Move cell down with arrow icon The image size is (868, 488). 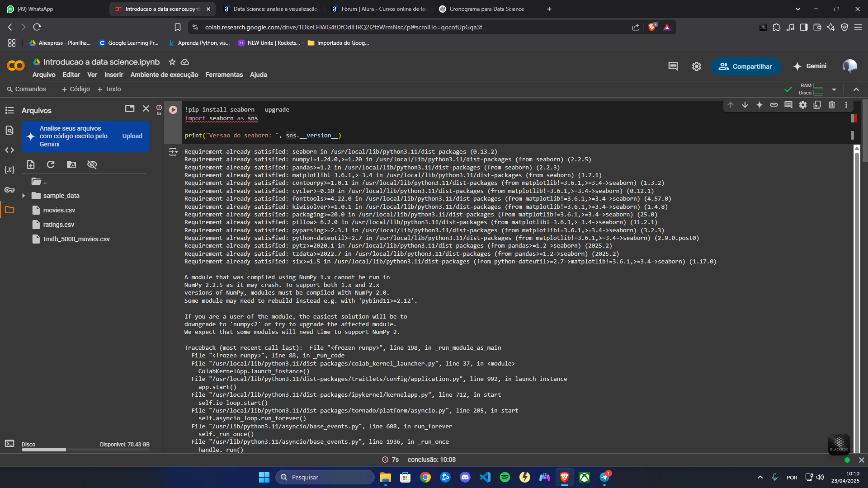[x=745, y=105]
